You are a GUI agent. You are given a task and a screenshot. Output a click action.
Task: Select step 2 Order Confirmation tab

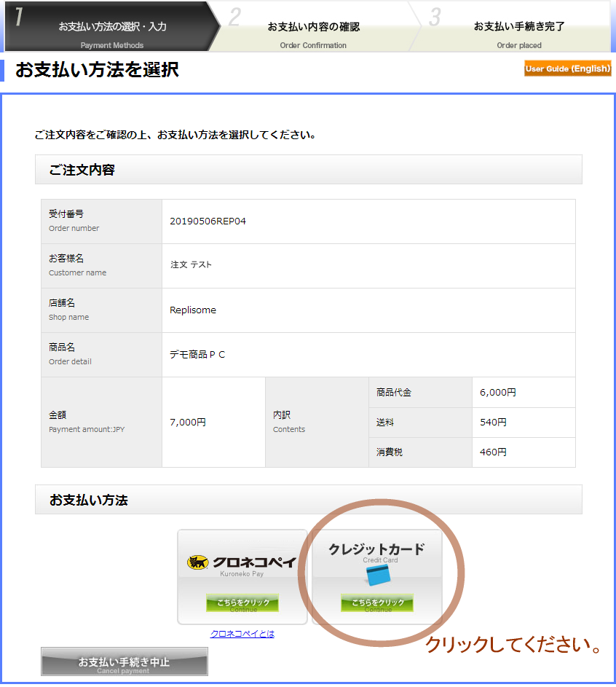coord(313,27)
